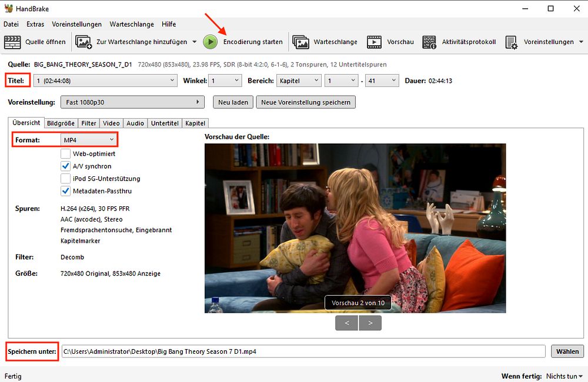The width and height of the screenshot is (588, 382).
Task: Click the Vorschau 2 von 10 label
Action: (x=358, y=303)
